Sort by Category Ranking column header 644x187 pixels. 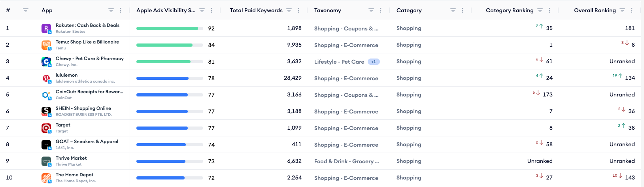tap(509, 10)
